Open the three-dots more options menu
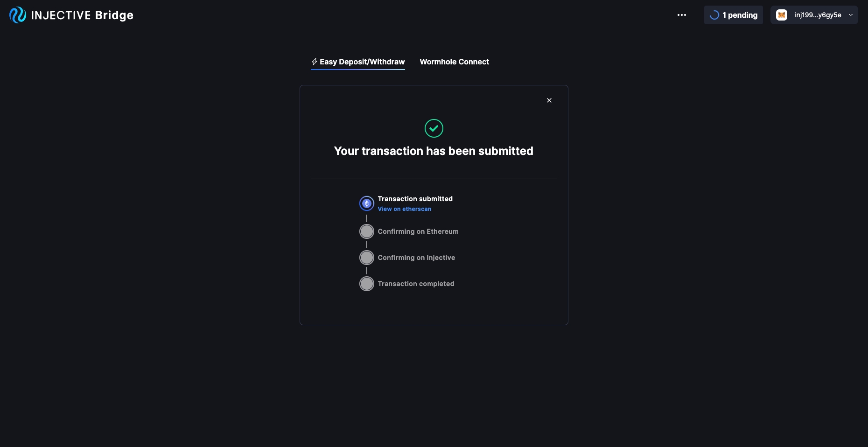The image size is (868, 447). (682, 15)
